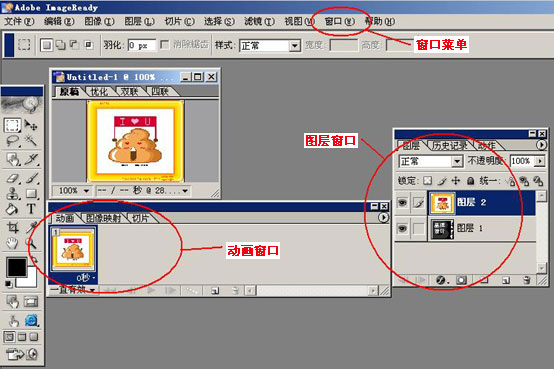
Task: Select the Eraser tool
Action: tap(13, 178)
